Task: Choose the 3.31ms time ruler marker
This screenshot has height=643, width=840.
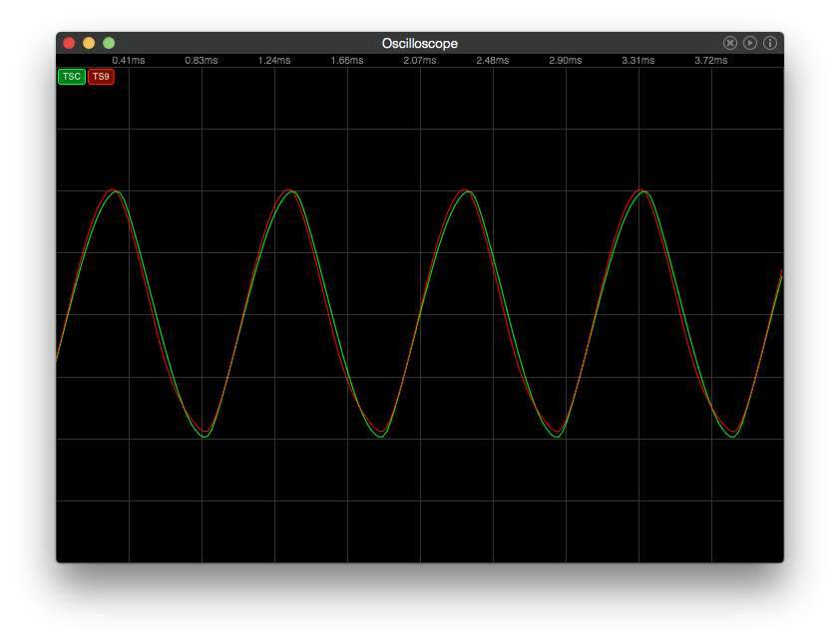Action: (638, 61)
